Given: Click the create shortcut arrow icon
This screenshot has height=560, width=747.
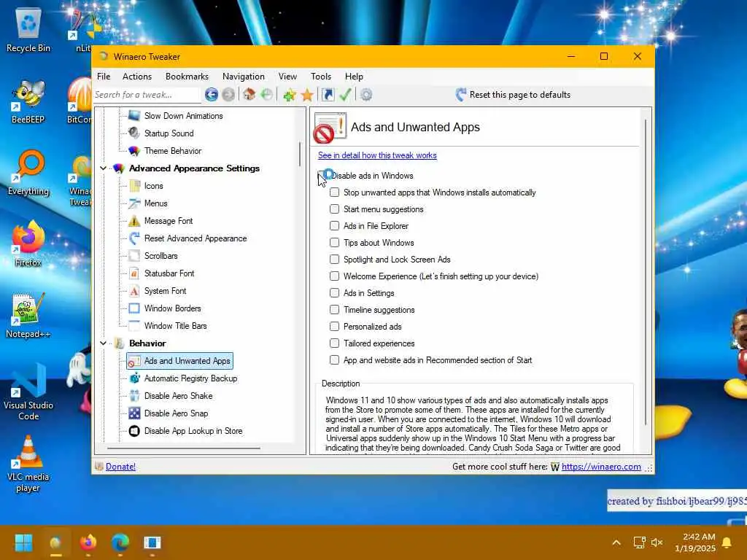Looking at the screenshot, I should [328, 94].
